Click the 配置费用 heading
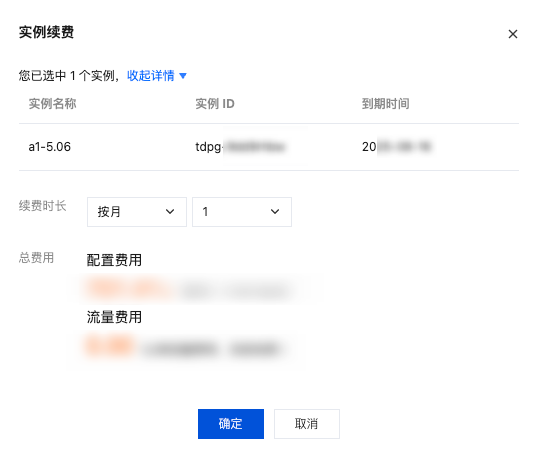The height and width of the screenshot is (457, 539). [114, 260]
